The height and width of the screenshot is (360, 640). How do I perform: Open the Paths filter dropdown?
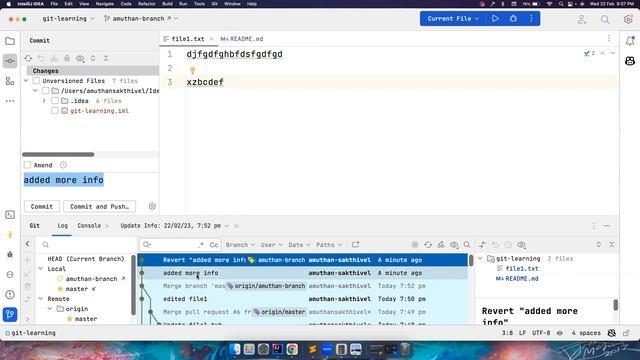coord(329,245)
